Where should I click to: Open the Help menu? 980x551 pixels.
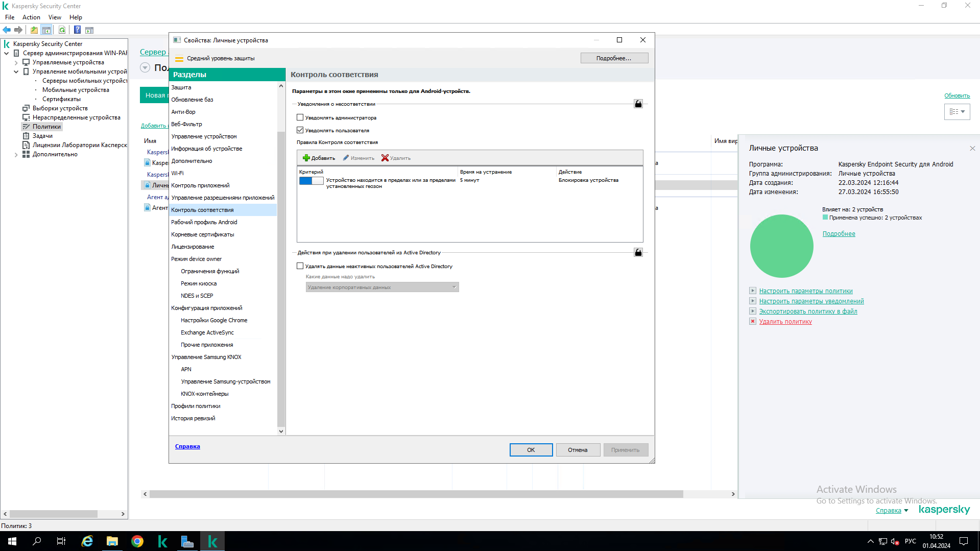(76, 17)
